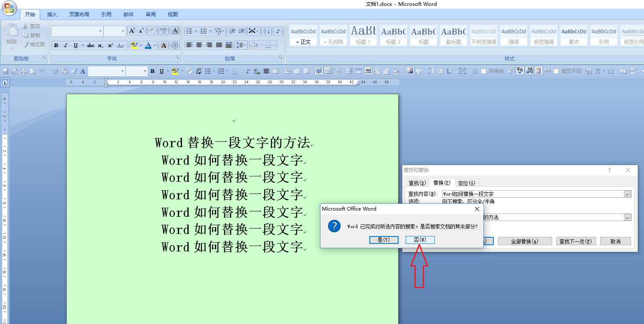Toggle the Different First Page (首页不同) checkbox

coord(556,71)
